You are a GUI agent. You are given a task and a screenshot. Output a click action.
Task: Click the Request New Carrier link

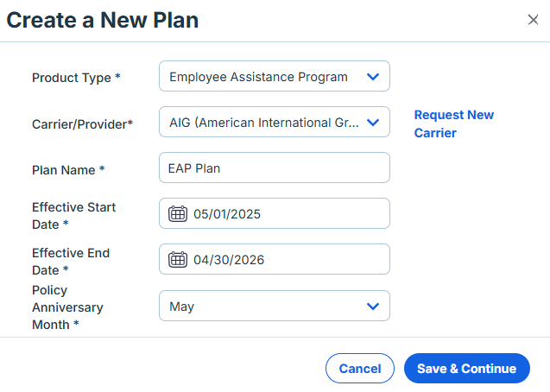454,123
